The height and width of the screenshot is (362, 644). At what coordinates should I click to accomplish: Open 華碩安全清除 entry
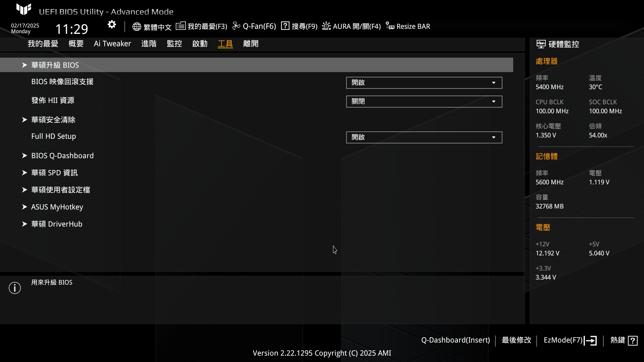53,120
